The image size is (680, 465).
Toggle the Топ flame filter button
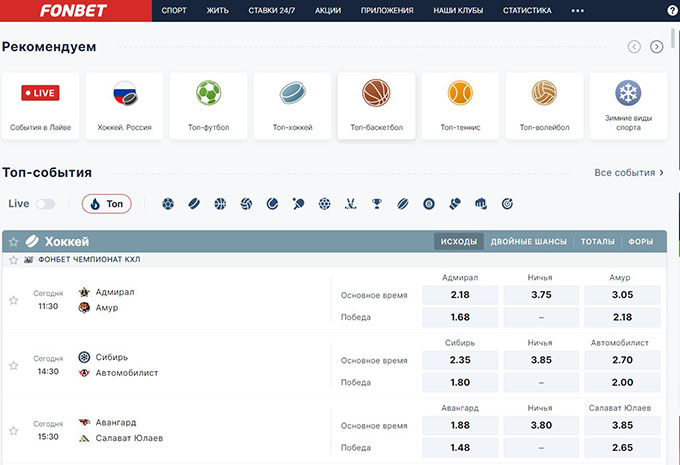click(107, 204)
